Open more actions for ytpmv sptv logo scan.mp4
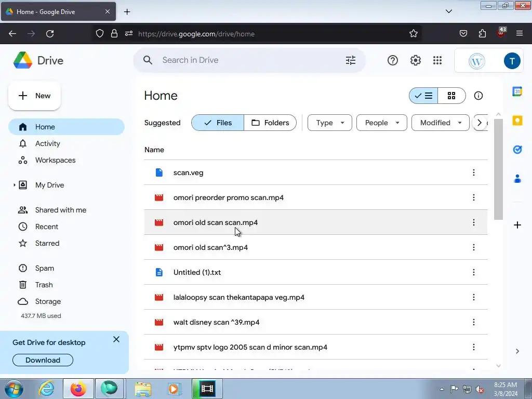Image resolution: width=532 pixels, height=399 pixels. (x=474, y=347)
